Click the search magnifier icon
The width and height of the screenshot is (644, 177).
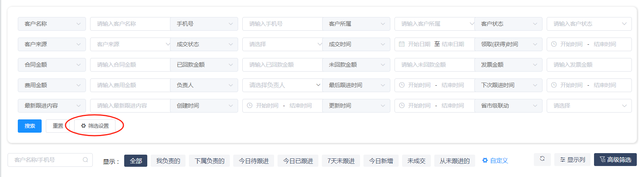pos(86,160)
